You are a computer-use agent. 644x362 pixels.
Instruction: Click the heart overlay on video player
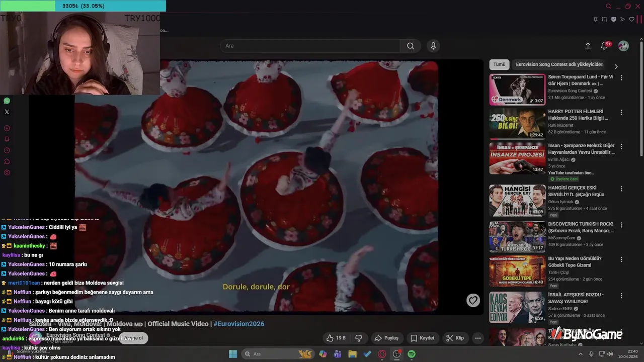click(473, 300)
